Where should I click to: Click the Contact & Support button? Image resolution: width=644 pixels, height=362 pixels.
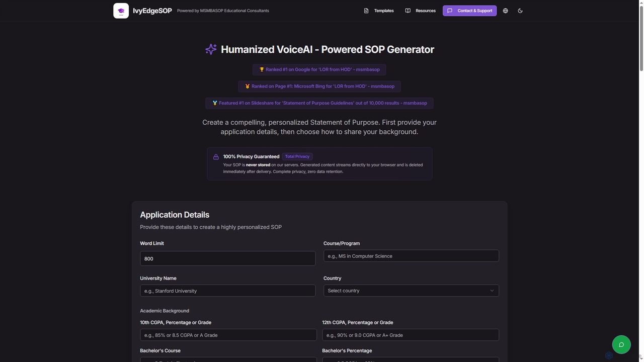pos(469,11)
